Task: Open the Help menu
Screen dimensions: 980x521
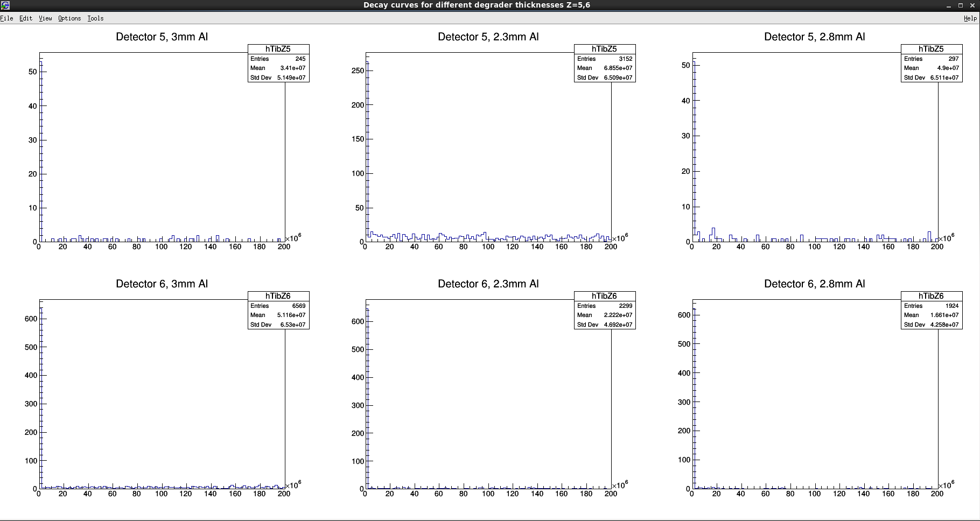Action: pyautogui.click(x=970, y=18)
